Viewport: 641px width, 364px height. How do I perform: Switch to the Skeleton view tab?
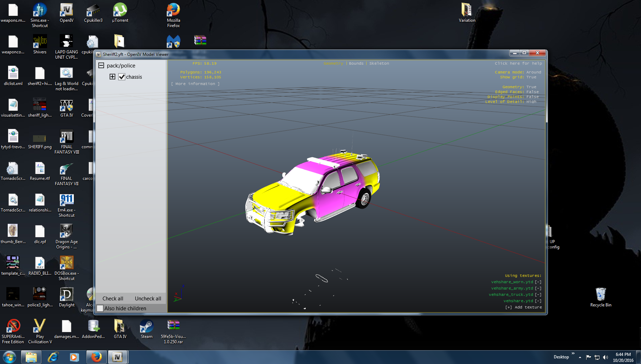pyautogui.click(x=379, y=63)
